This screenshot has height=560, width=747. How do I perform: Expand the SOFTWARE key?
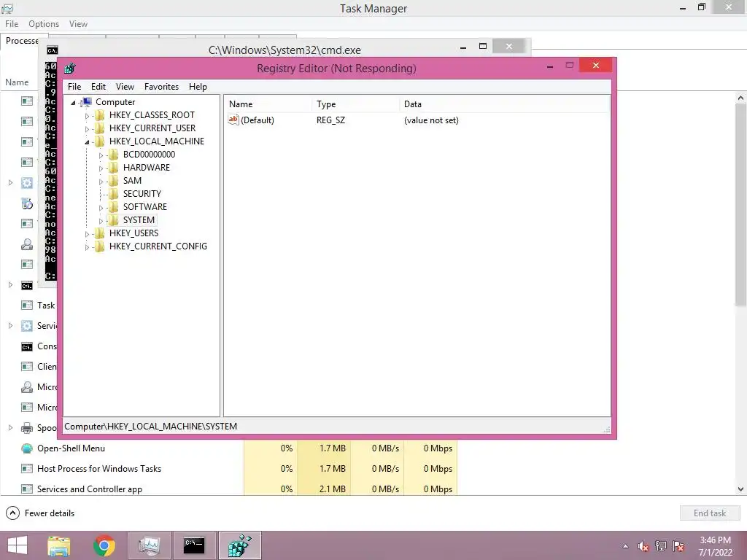tap(101, 208)
